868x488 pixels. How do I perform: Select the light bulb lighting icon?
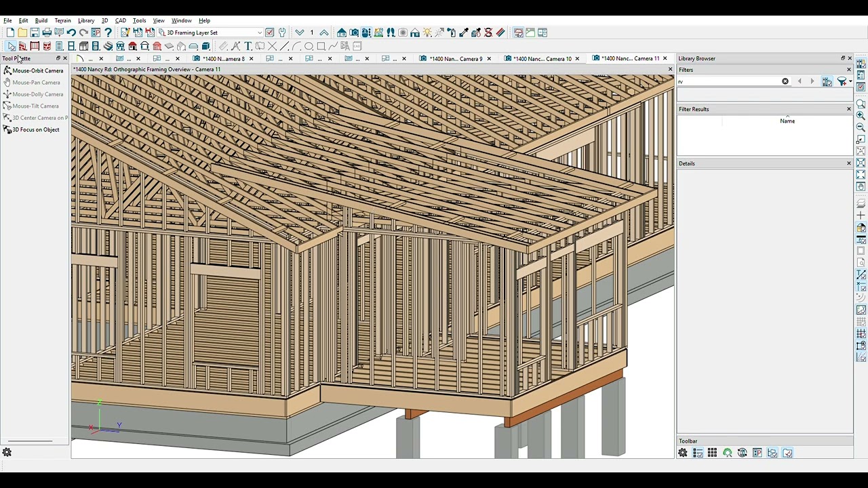pyautogui.click(x=427, y=33)
